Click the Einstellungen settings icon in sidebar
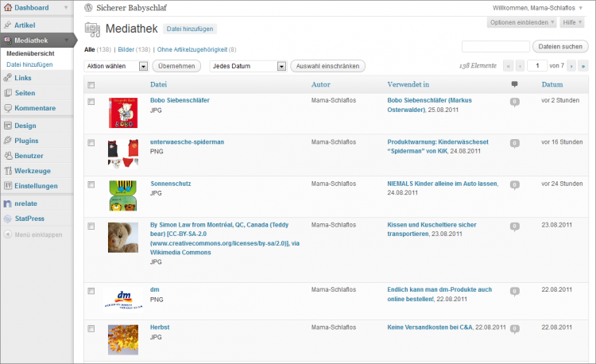This screenshot has height=364, width=596. point(7,186)
